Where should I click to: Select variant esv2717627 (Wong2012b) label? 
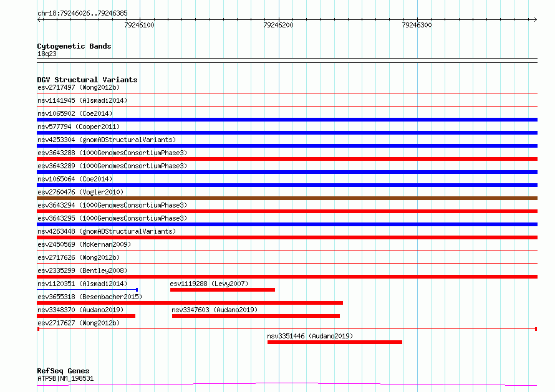click(x=79, y=323)
